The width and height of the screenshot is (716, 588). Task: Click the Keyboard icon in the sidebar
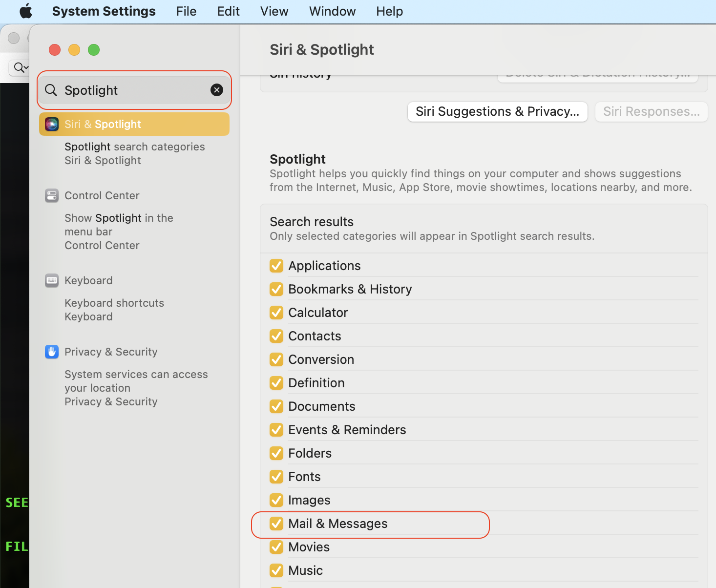[51, 280]
